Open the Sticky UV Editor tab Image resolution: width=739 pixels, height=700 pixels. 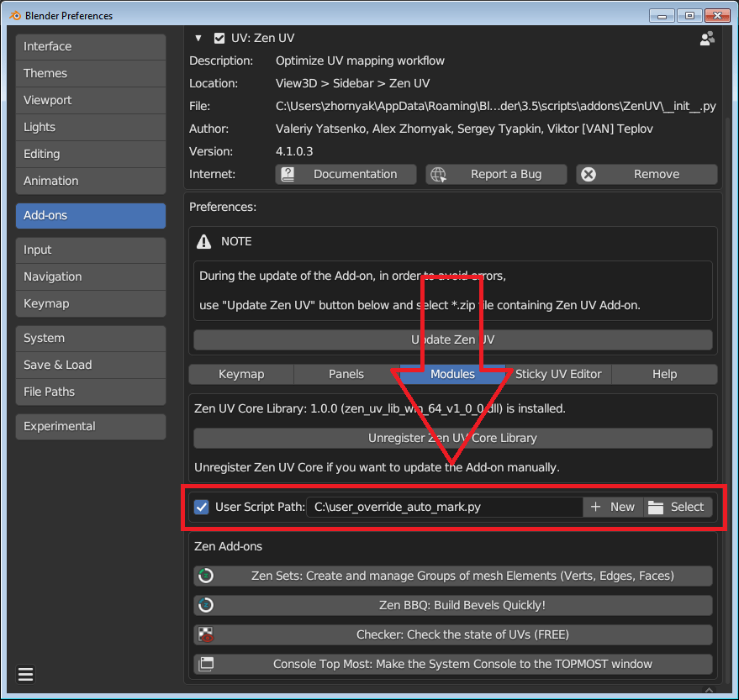558,374
